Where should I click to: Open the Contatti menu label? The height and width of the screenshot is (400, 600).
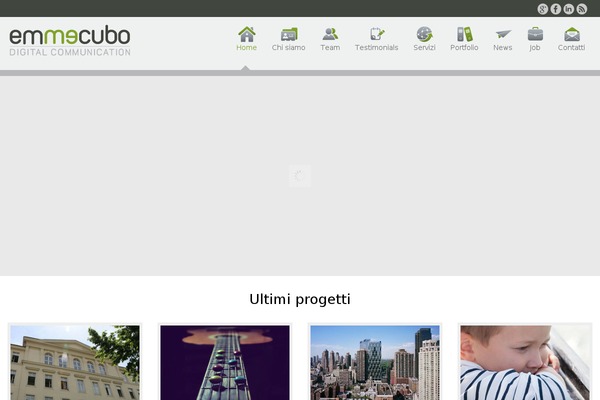click(x=571, y=47)
